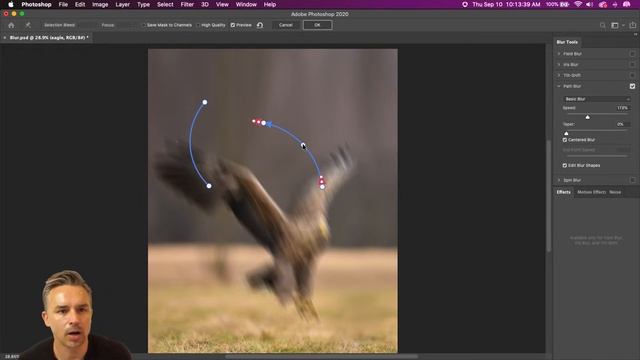The width and height of the screenshot is (640, 360).
Task: Close the Blur.psd document tab
Action: (4, 38)
